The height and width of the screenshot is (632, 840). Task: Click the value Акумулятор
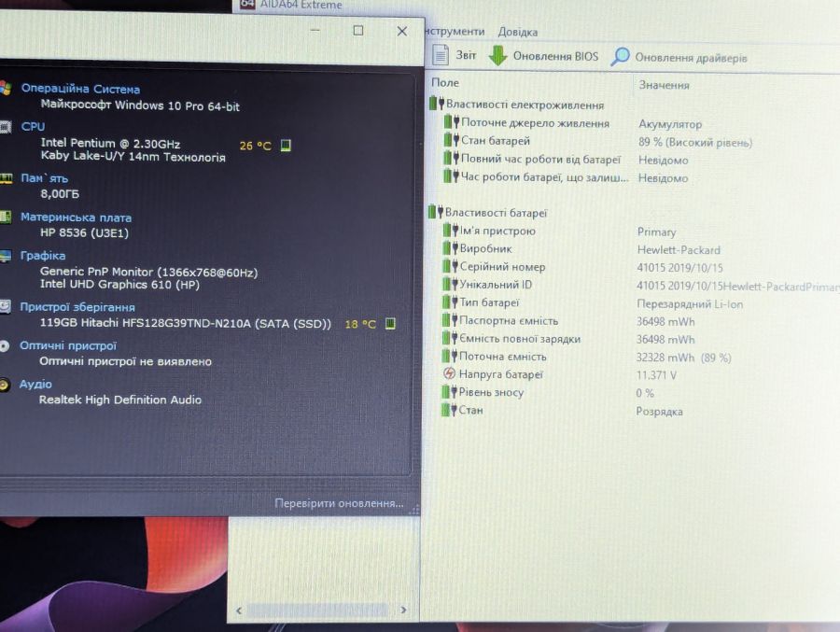(x=669, y=124)
